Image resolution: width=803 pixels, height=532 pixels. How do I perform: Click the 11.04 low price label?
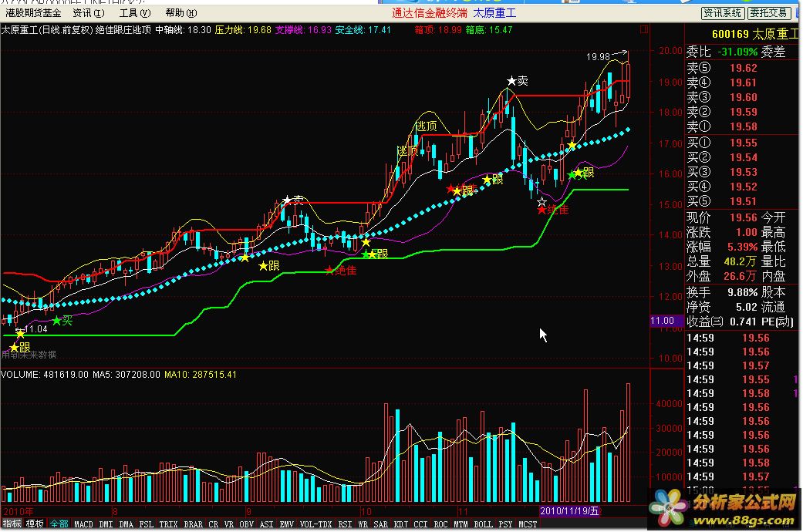pos(35,329)
